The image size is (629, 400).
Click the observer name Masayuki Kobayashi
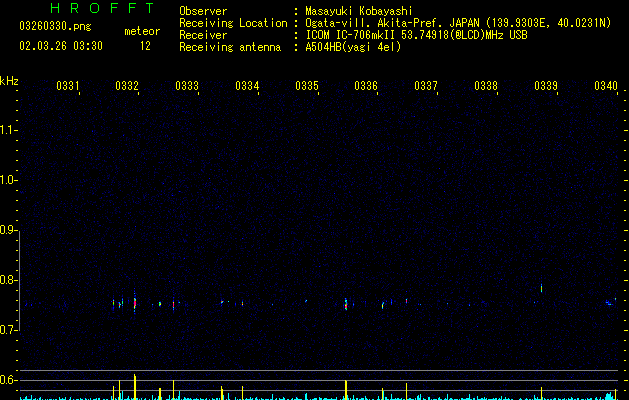(359, 11)
